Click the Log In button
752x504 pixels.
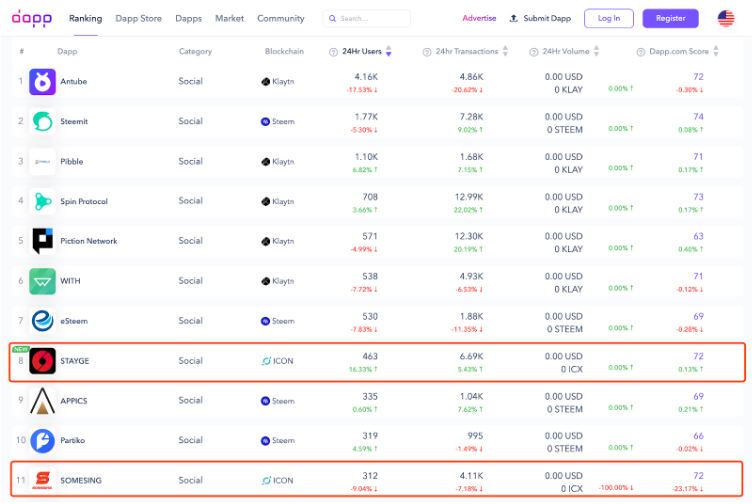(x=609, y=18)
